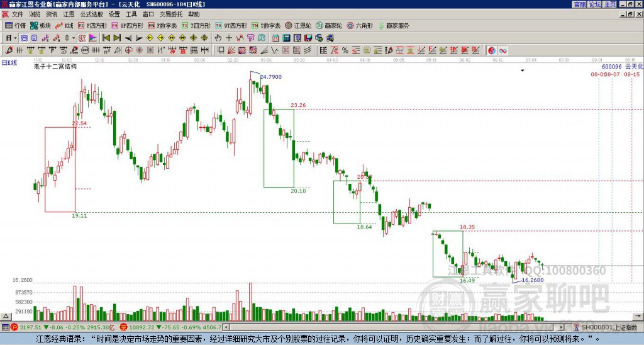Screen dimensions: 644x345
Task: Open the 客服 customer service link
Action: [x=579, y=4]
